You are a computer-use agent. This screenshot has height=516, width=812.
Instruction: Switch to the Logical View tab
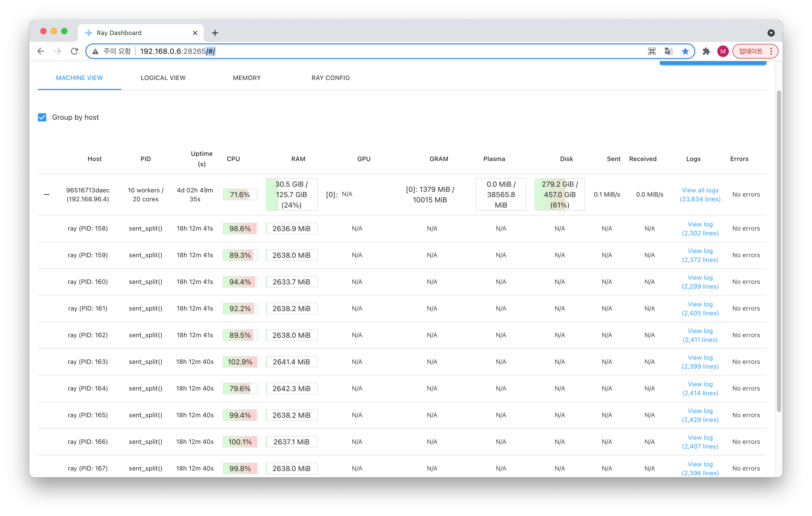click(163, 78)
